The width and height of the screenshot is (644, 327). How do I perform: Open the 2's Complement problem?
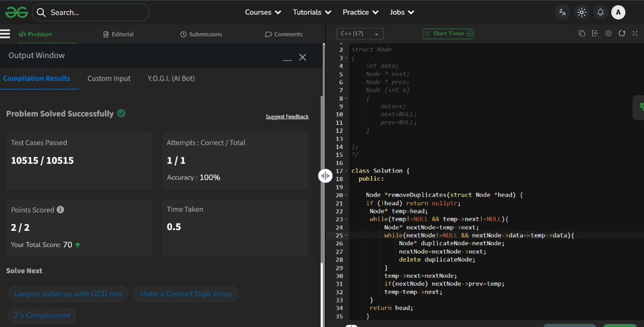coord(42,315)
